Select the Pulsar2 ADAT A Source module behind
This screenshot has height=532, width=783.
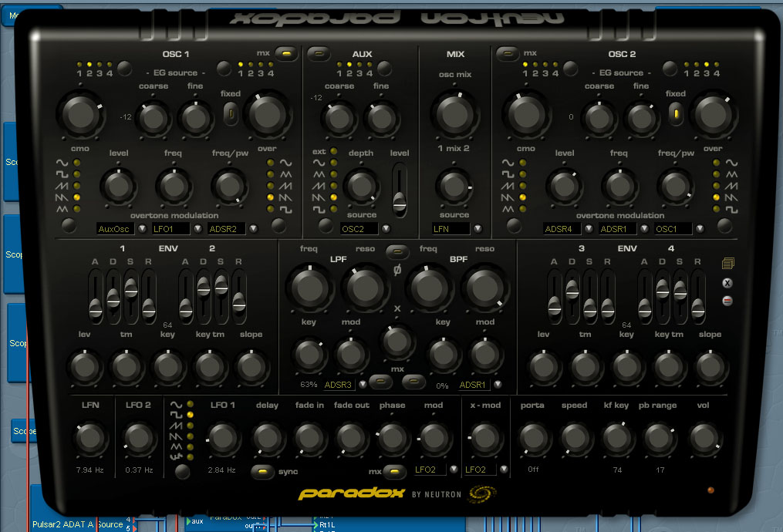77,524
